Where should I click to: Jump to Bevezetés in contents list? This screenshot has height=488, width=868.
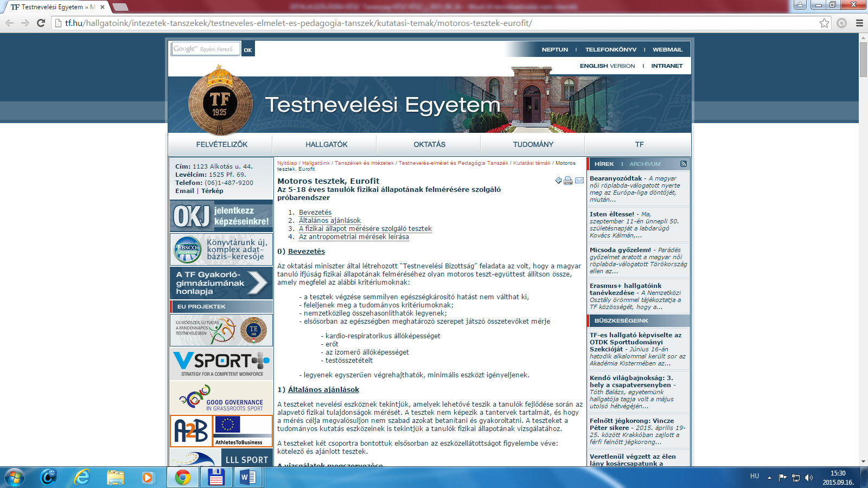[315, 213]
